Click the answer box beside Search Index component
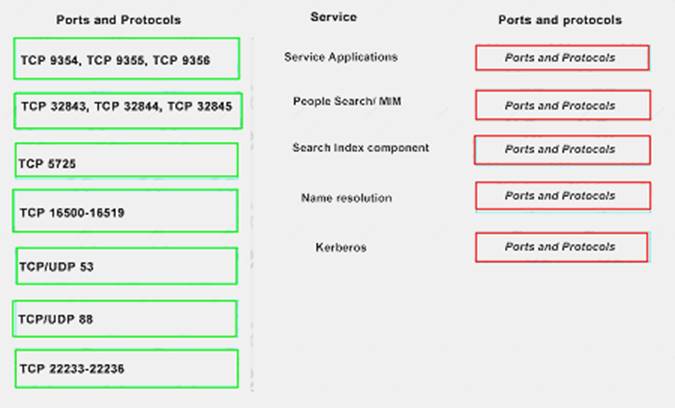This screenshot has width=675, height=408. click(x=561, y=149)
